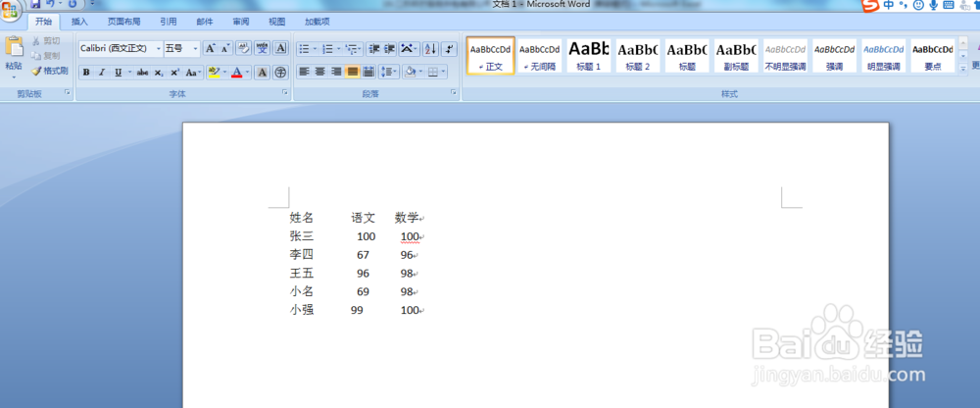Open the Font dialog launcher

point(285,92)
